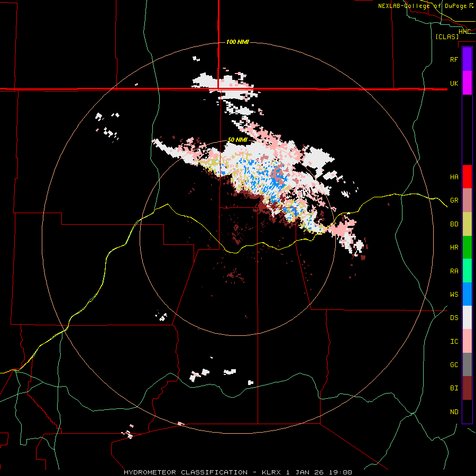This screenshot has height=476, width=476.
Task: Select the BD legend label
Action: 454,224
